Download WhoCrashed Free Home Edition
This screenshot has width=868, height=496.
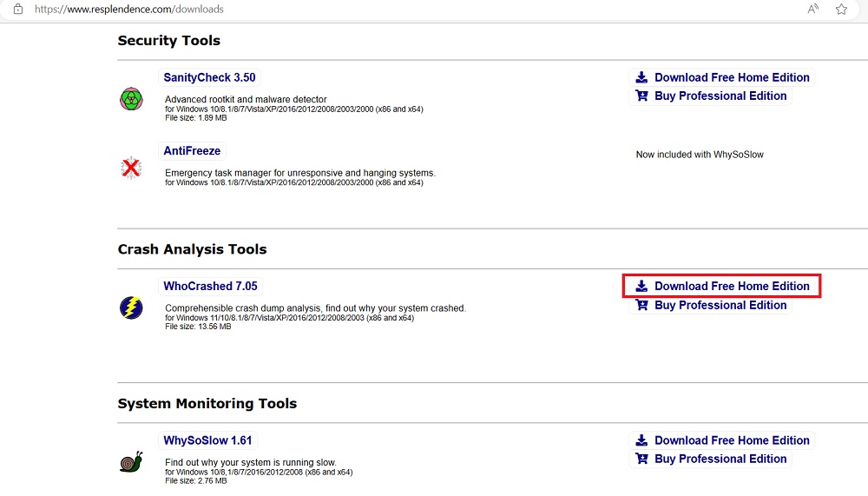pos(722,286)
